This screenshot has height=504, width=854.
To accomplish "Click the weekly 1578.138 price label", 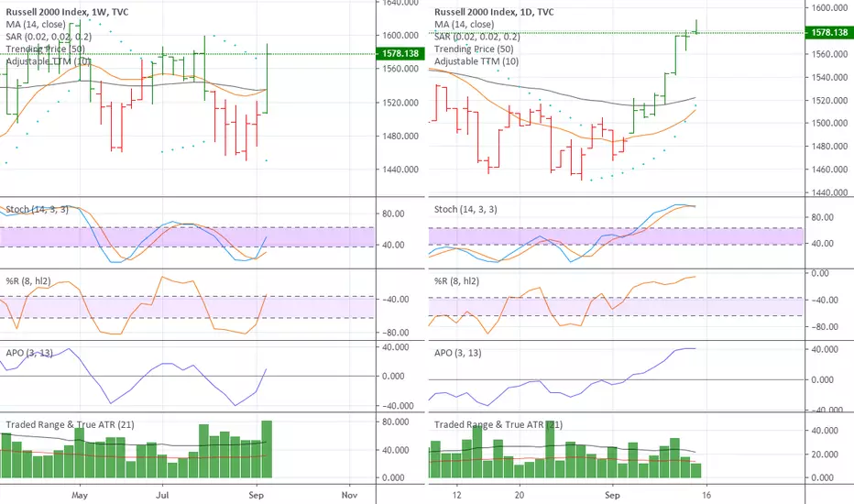I will click(400, 53).
